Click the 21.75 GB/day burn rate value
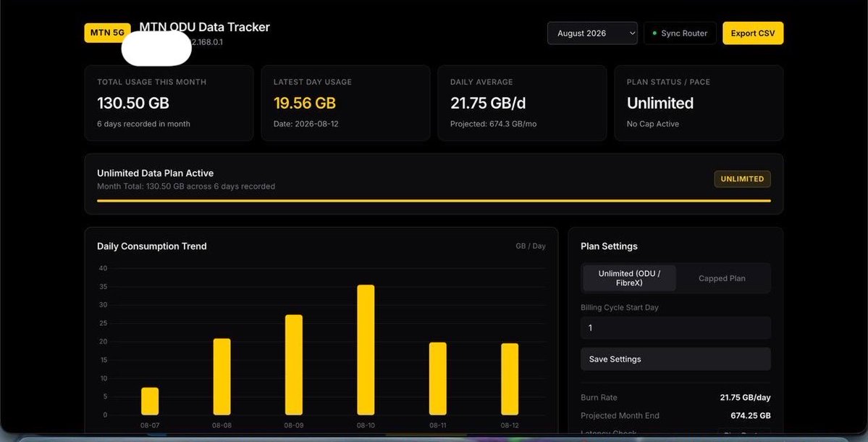 pyautogui.click(x=745, y=397)
